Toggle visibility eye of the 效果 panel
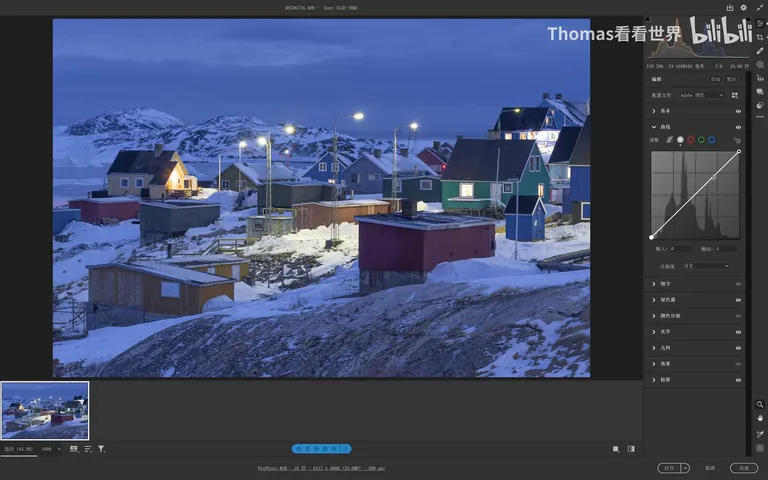 (x=738, y=364)
